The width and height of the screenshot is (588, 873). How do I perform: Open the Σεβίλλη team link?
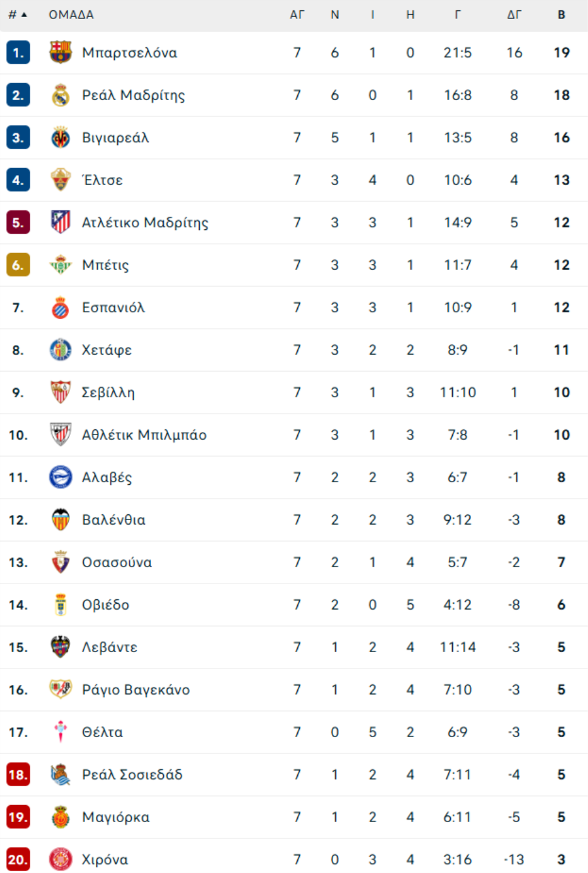[108, 393]
